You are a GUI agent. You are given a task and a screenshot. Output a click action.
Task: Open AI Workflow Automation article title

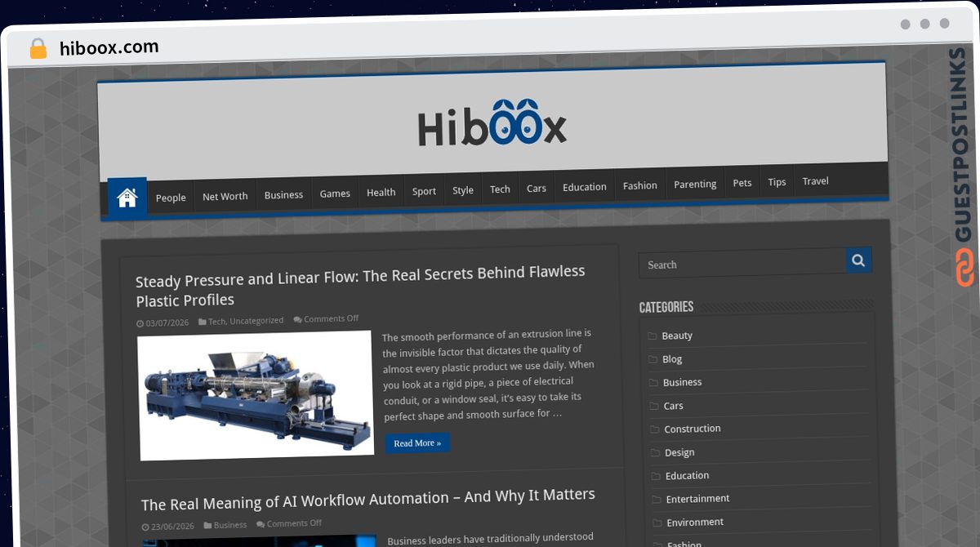point(367,500)
